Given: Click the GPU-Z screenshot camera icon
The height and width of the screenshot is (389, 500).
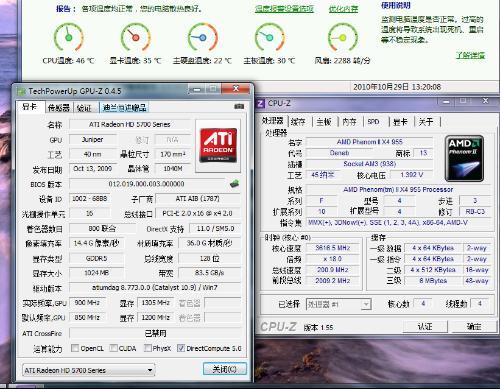Looking at the screenshot, I should (x=239, y=106).
